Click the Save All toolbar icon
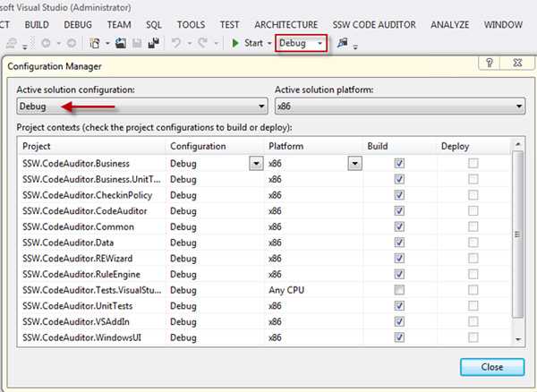Image resolution: width=537 pixels, height=392 pixels. [153, 43]
